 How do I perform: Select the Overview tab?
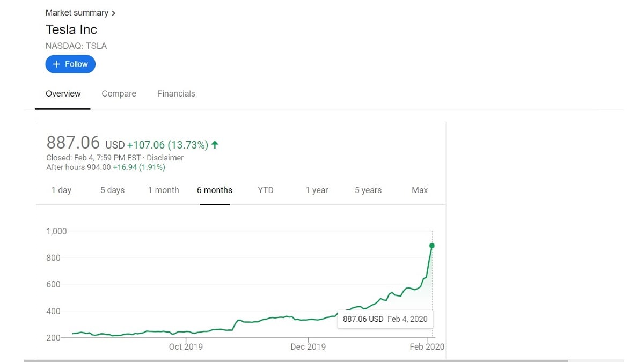click(63, 94)
